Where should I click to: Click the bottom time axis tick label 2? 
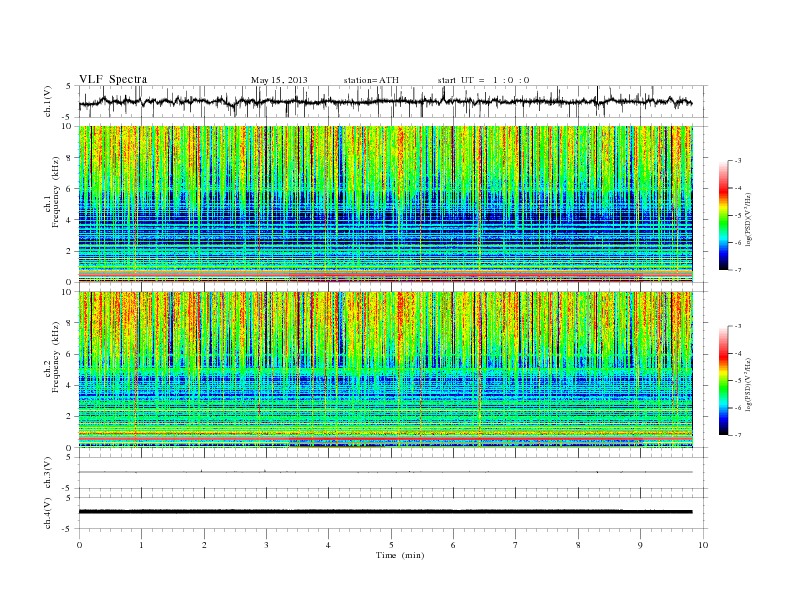[204, 545]
